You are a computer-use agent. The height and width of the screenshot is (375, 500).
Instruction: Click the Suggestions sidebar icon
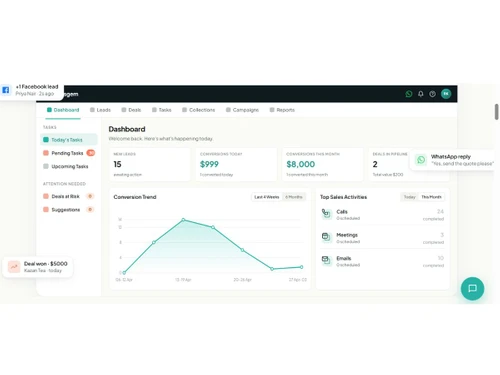click(46, 210)
